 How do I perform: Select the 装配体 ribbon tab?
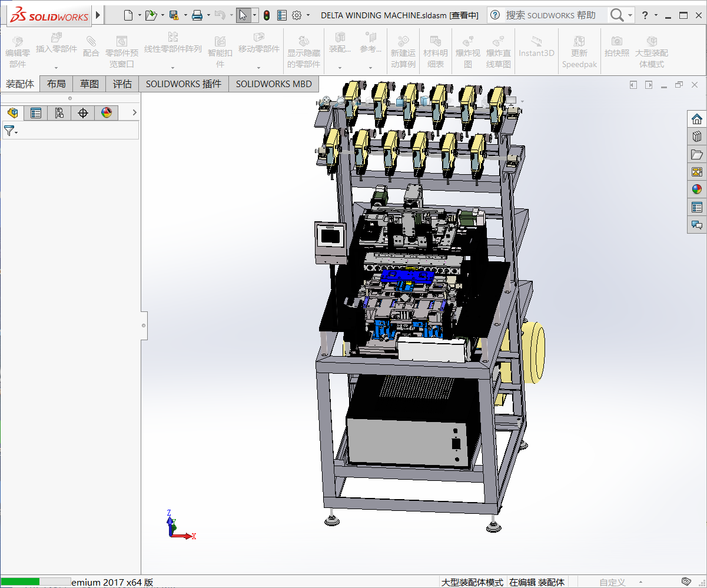20,84
